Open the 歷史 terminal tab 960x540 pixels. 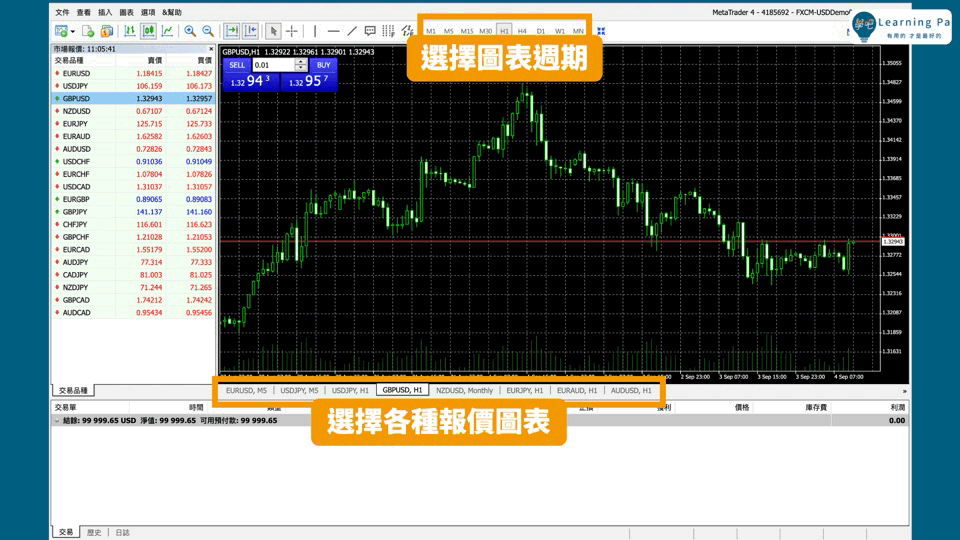tap(94, 533)
